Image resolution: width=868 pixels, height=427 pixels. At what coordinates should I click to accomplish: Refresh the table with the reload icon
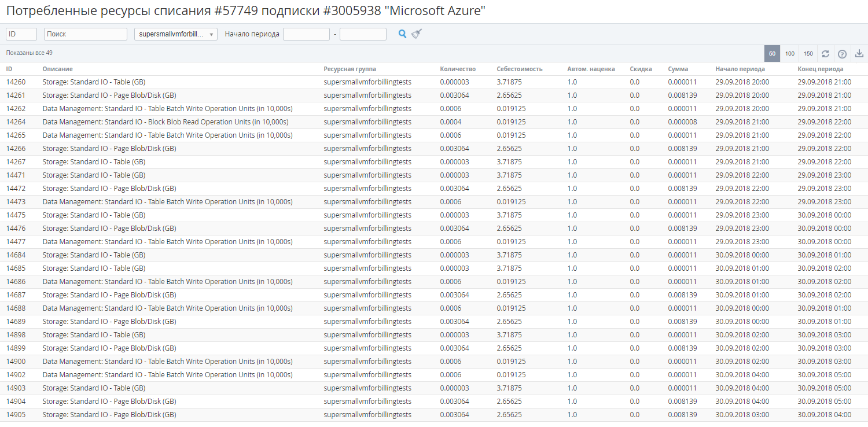[825, 54]
